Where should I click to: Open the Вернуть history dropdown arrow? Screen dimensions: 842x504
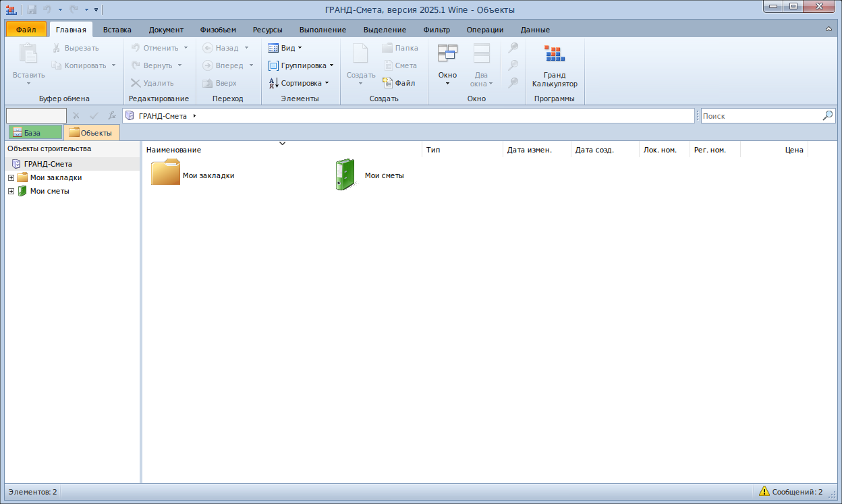(179, 65)
